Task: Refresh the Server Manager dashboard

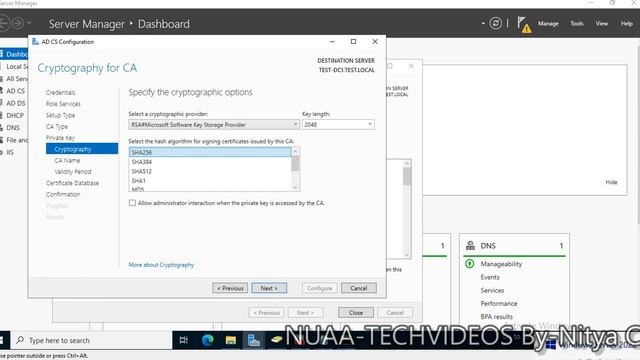Action: (x=496, y=23)
